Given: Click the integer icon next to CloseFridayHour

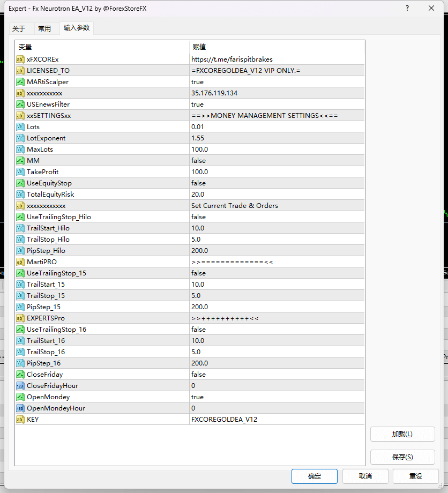Looking at the screenshot, I should tap(20, 386).
